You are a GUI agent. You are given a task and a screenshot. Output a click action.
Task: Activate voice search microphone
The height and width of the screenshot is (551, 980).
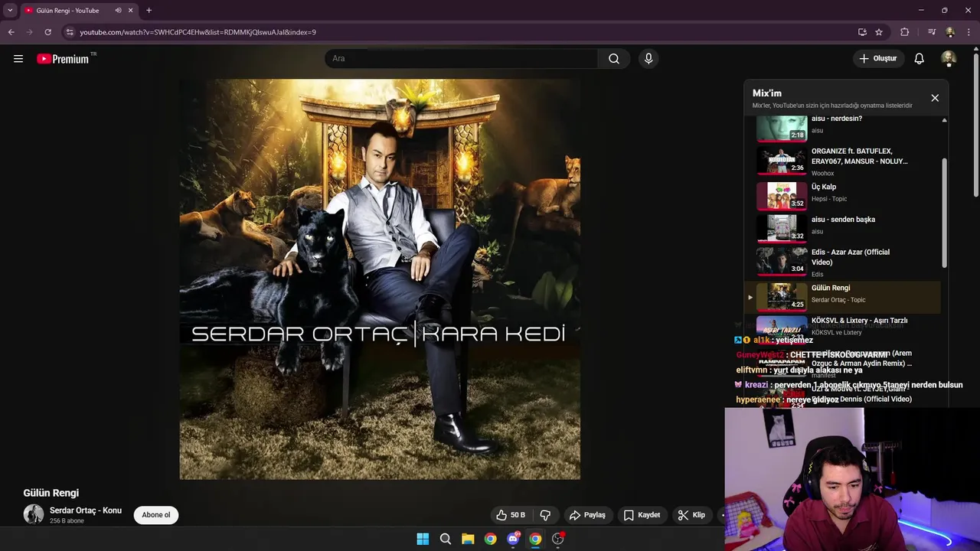(648, 58)
